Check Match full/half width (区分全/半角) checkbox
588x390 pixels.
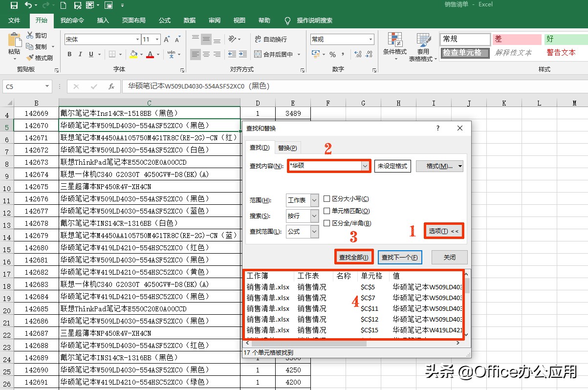tap(327, 223)
